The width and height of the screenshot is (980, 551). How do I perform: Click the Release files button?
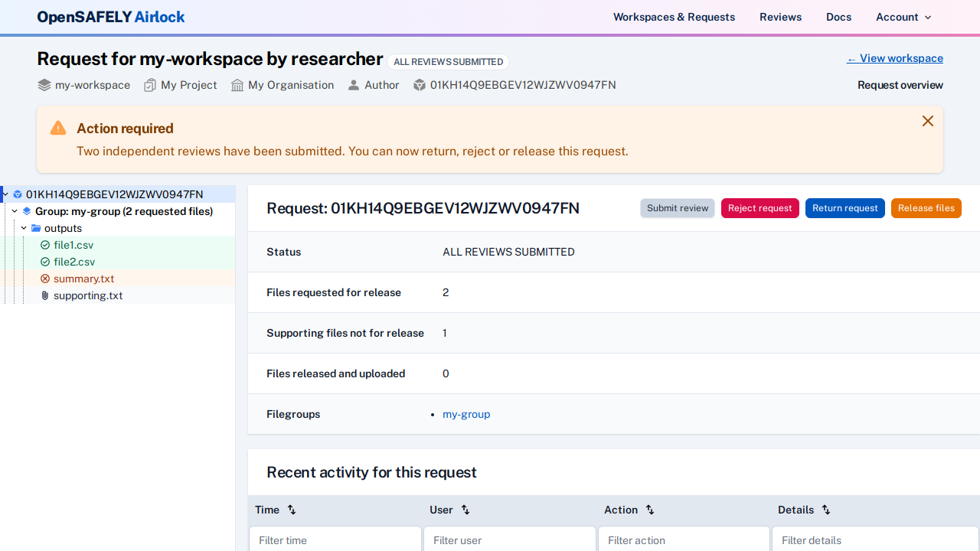[926, 208]
